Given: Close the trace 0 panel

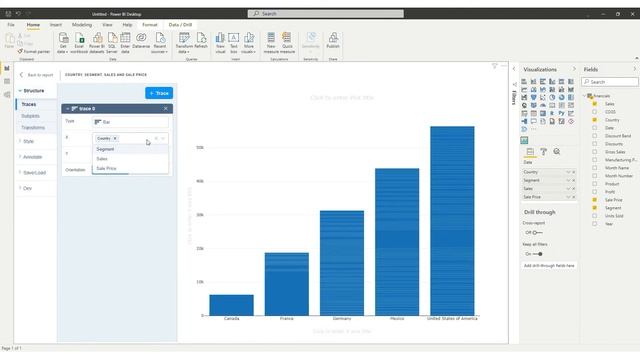Looking at the screenshot, I should click(165, 109).
